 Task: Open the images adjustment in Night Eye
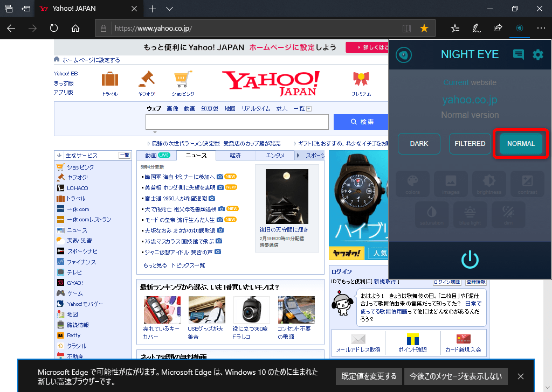(451, 184)
